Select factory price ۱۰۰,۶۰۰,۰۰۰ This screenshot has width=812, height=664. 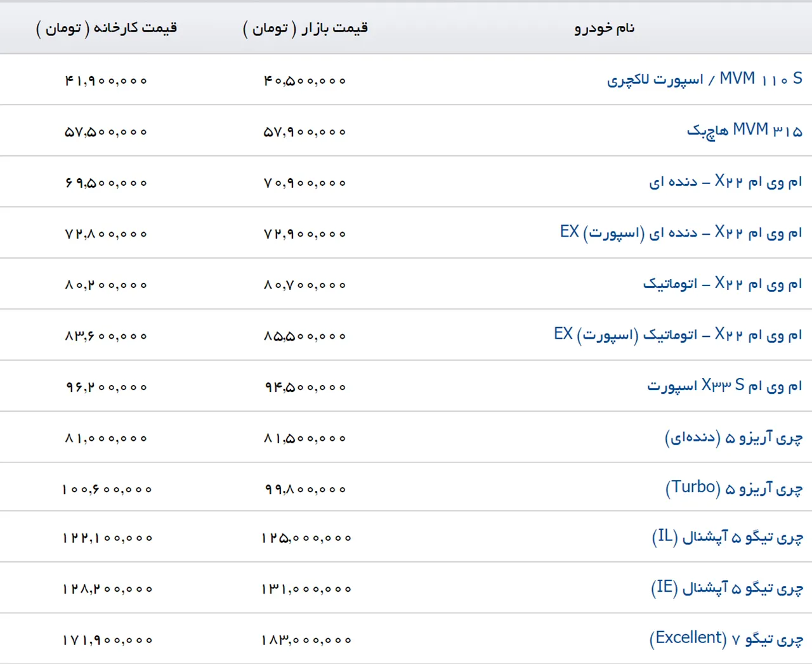[x=107, y=490]
